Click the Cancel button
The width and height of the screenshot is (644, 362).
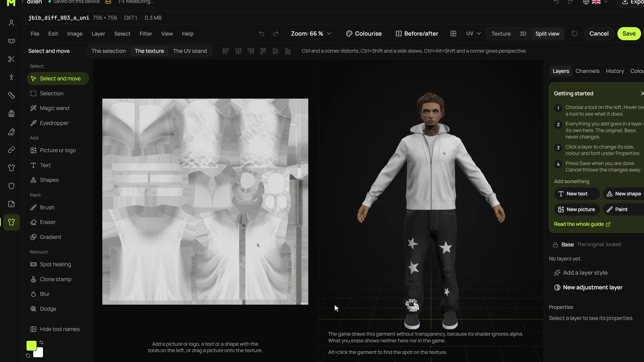599,34
